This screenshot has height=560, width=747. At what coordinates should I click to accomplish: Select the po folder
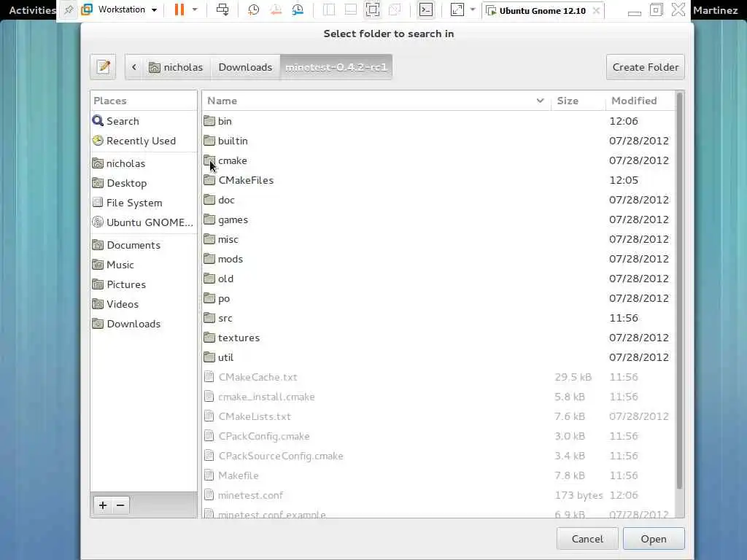pyautogui.click(x=438, y=298)
